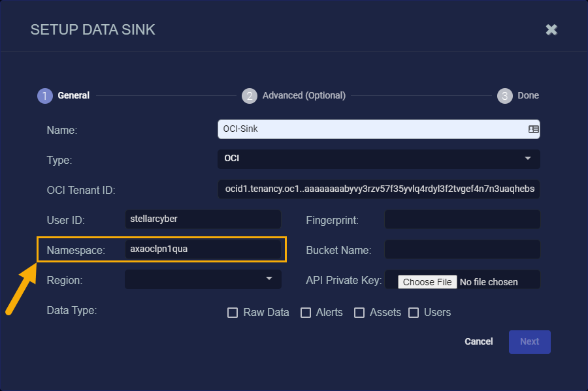
Task: Jump to step 3 Done circle
Action: coord(505,96)
